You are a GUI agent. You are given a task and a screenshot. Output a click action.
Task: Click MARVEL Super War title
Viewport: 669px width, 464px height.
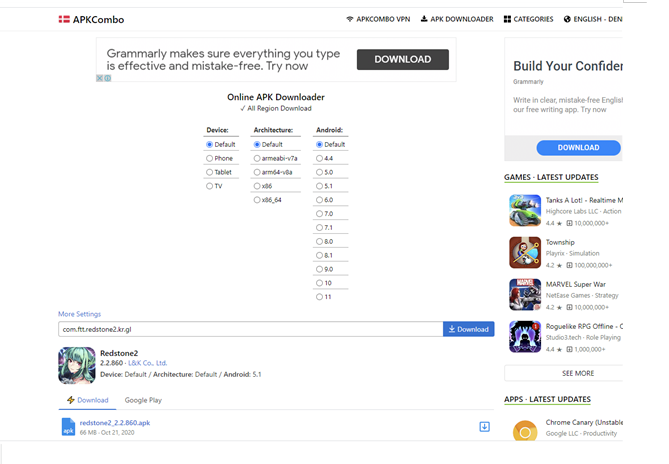[x=576, y=284]
